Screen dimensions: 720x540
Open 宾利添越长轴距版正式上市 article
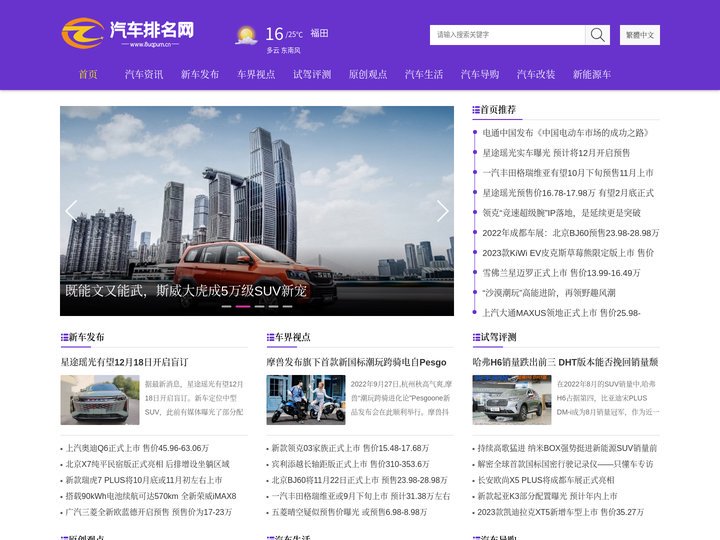tap(350, 464)
